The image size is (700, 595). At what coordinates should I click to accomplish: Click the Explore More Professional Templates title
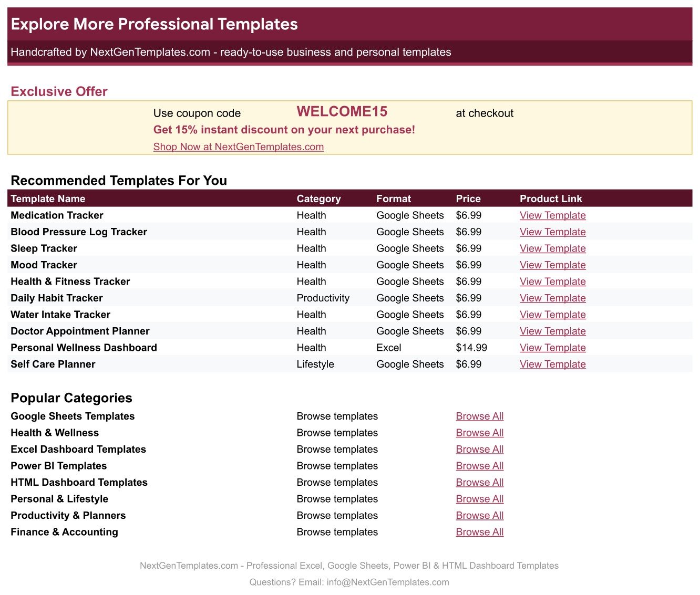[155, 24]
